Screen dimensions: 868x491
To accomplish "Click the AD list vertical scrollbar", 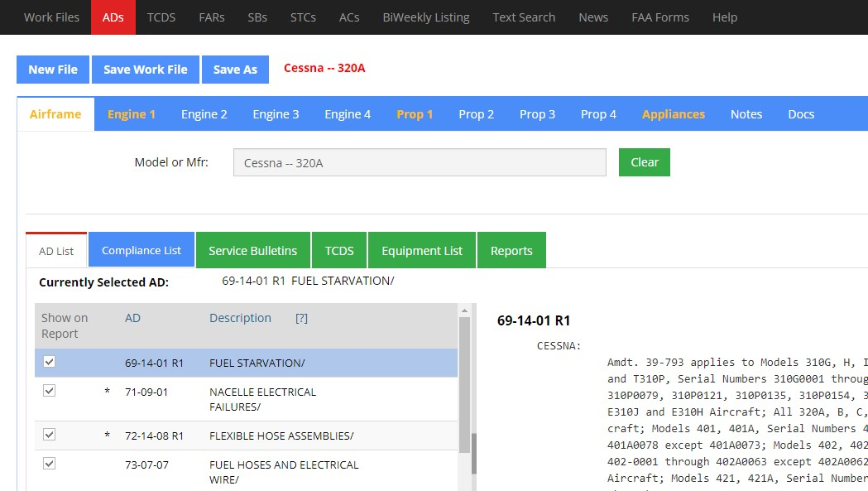I will tap(465, 397).
